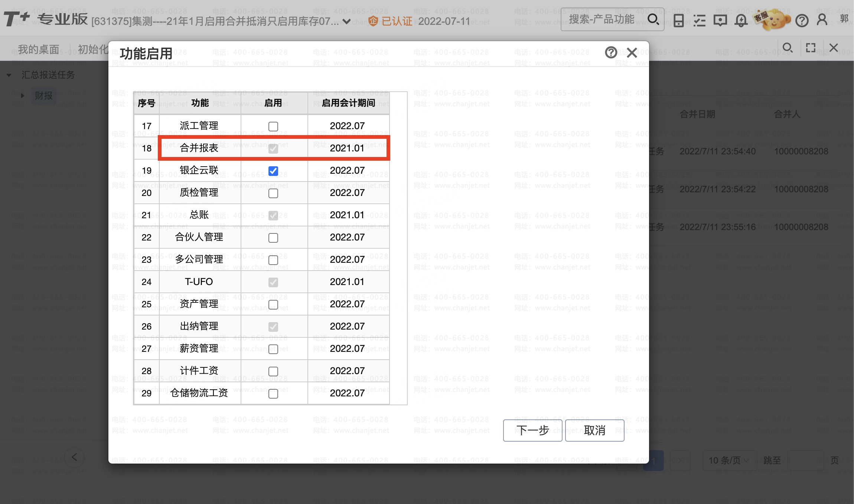Collapse the 汇总报送任务 tree node
The image size is (854, 504).
point(9,75)
